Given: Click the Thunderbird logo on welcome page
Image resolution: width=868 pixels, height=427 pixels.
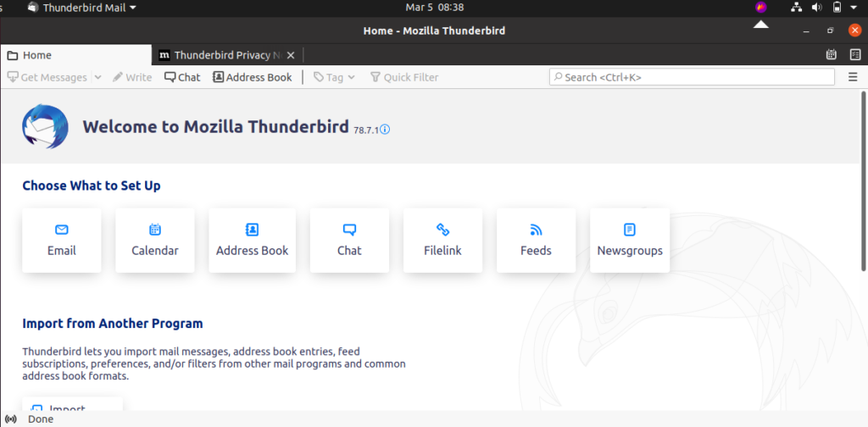Looking at the screenshot, I should (x=46, y=127).
